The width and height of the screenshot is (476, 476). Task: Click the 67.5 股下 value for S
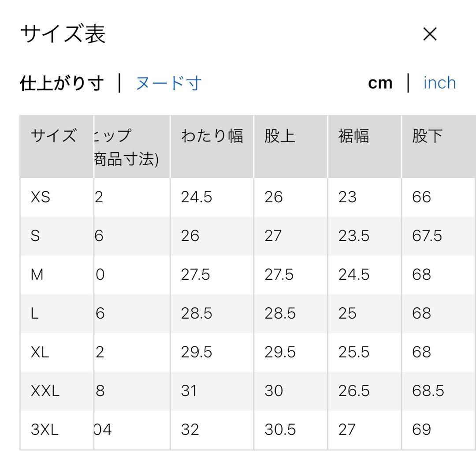pos(427,235)
